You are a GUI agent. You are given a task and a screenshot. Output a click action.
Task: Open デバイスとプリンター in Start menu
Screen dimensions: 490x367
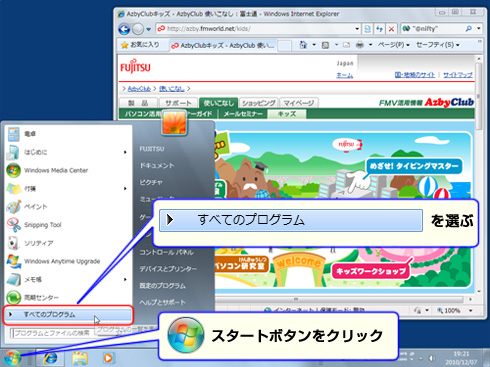(x=168, y=269)
